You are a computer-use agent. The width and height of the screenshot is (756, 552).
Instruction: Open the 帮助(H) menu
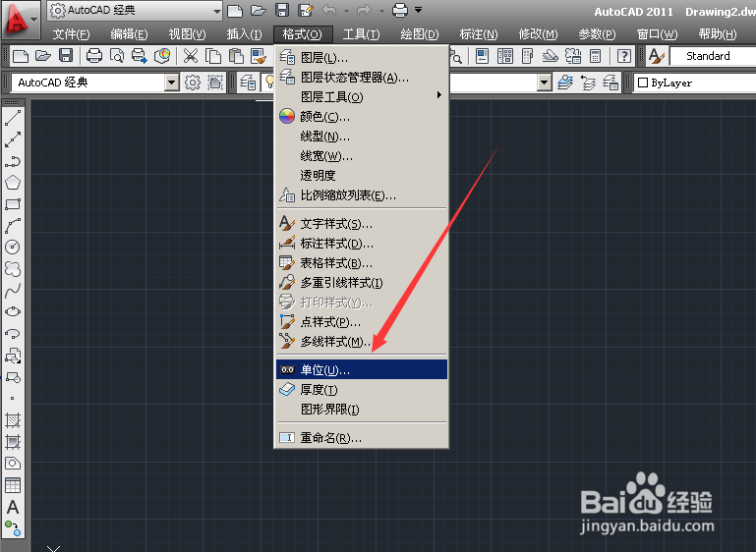tap(718, 34)
